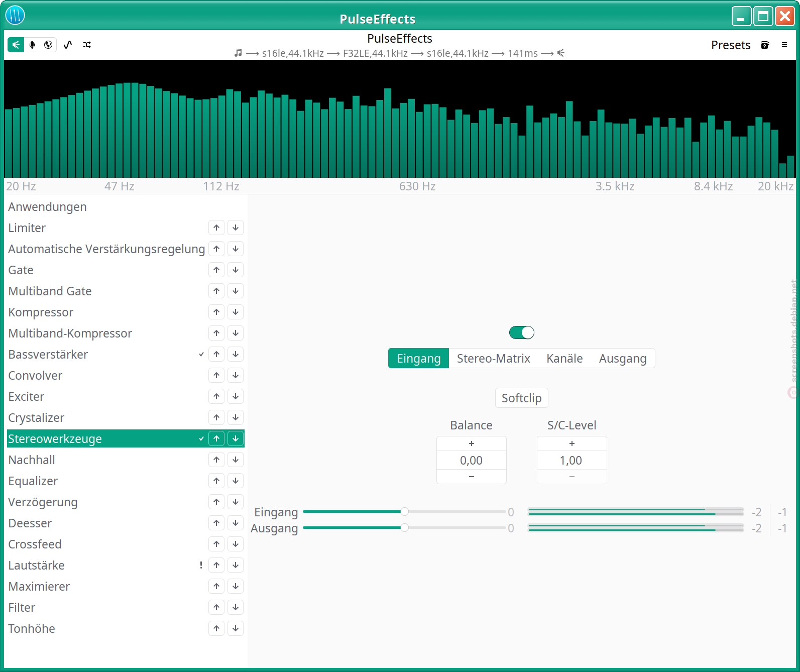The width and height of the screenshot is (800, 672).
Task: Increase the S/C-Level value with plus
Action: pos(572,443)
